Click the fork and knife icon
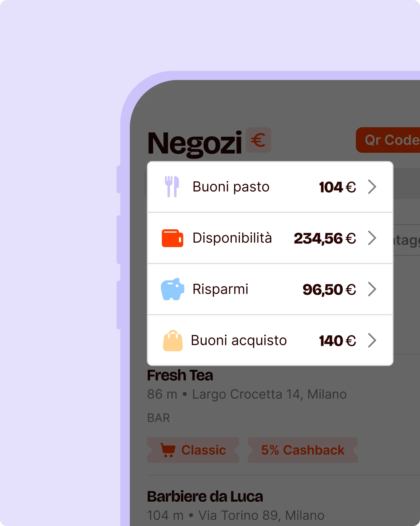Viewport: 420px width, 526px height. pyautogui.click(x=172, y=187)
